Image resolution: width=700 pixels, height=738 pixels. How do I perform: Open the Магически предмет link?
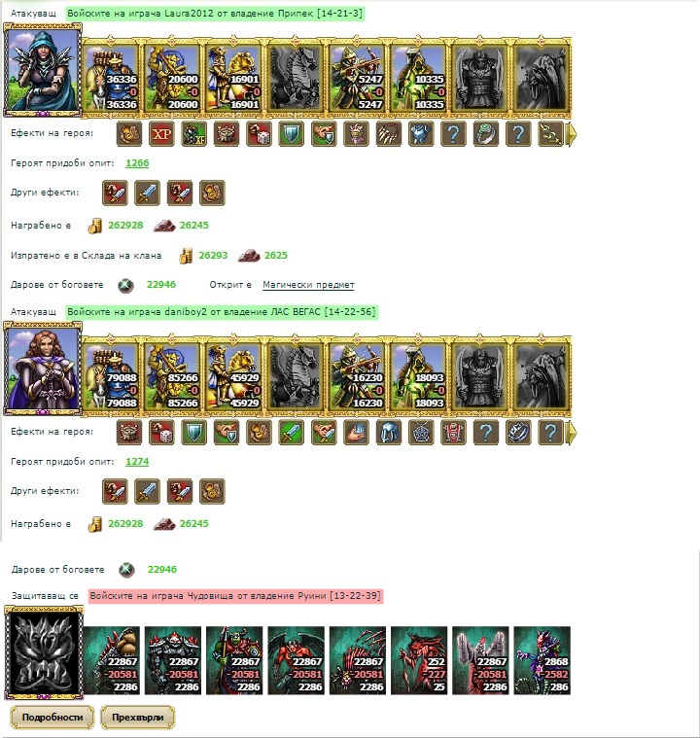(308, 285)
